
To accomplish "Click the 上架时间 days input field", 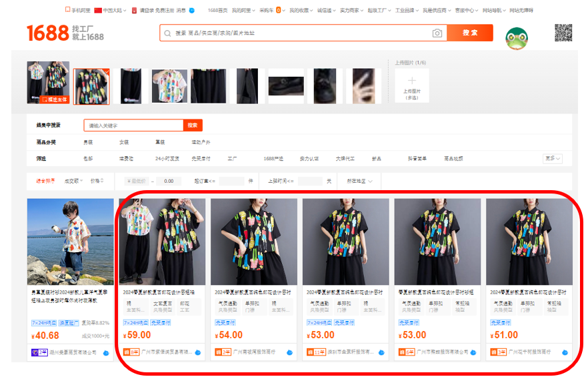I will 310,181.
